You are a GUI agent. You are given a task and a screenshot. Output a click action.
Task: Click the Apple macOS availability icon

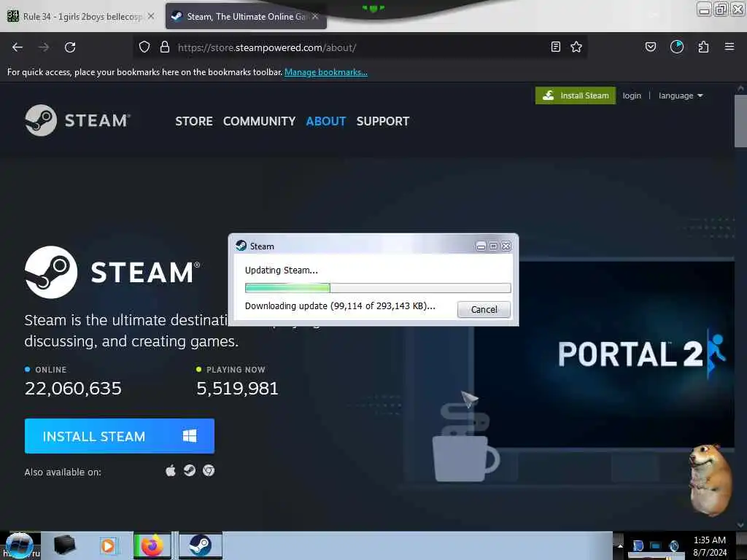coord(171,471)
